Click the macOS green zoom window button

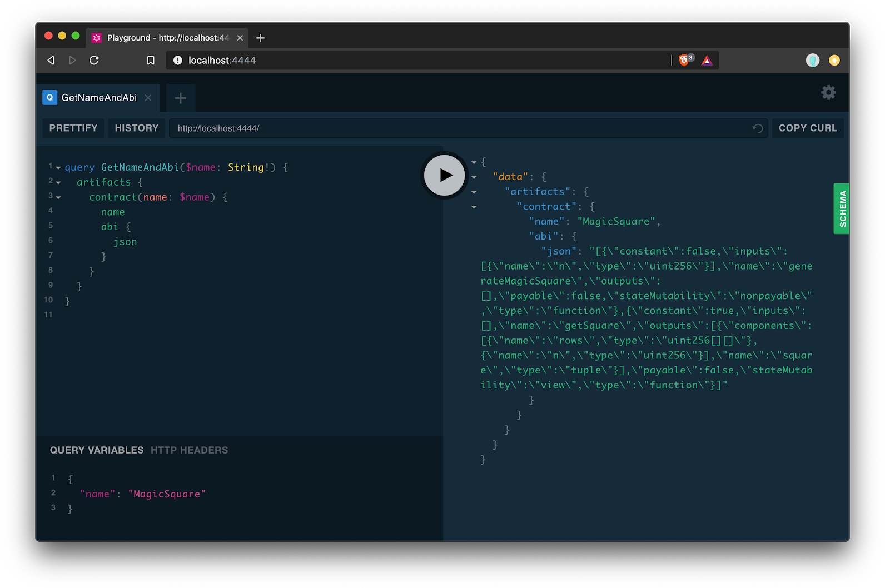[x=76, y=36]
